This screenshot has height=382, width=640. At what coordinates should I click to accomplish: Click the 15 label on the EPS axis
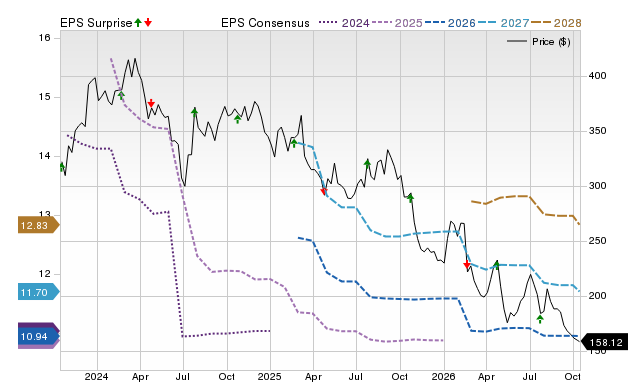[x=44, y=97]
